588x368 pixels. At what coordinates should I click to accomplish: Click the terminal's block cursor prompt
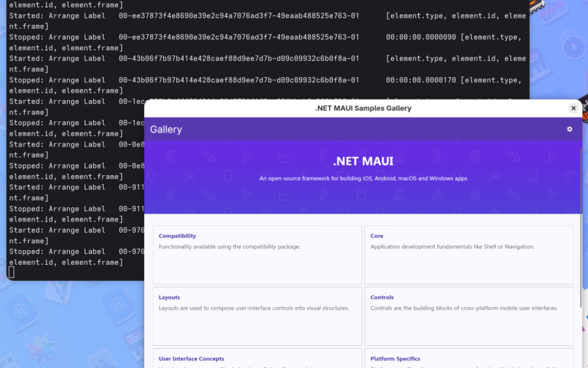coord(11,272)
